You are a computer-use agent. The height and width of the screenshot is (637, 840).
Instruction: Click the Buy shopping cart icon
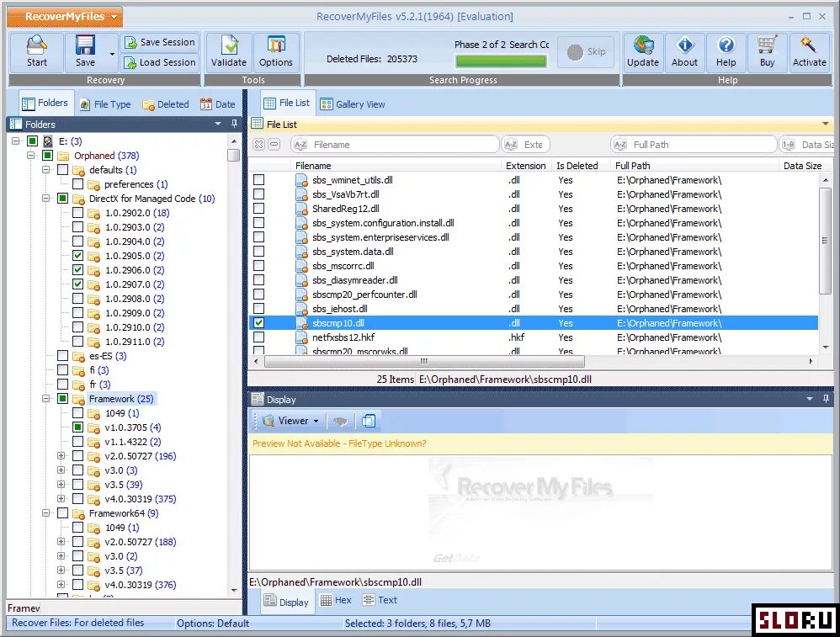[x=767, y=45]
